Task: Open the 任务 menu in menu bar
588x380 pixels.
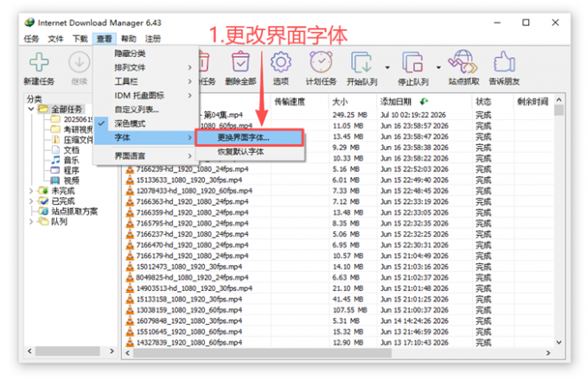Action: [x=31, y=39]
